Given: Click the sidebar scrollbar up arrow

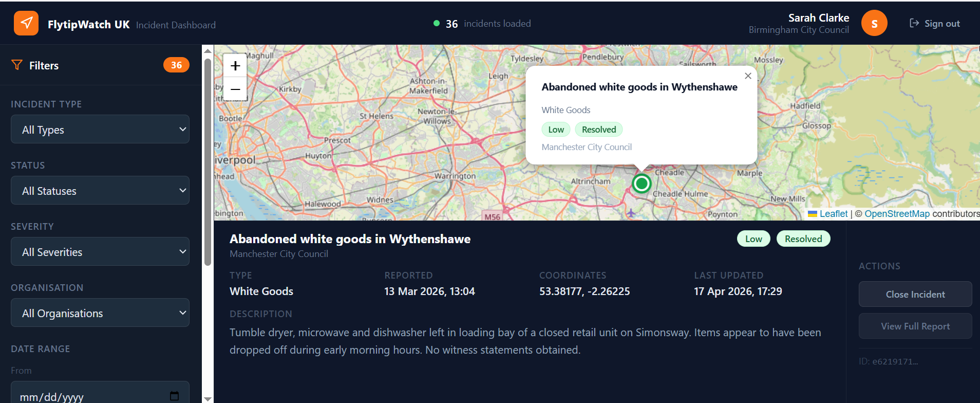Looking at the screenshot, I should click(x=208, y=50).
